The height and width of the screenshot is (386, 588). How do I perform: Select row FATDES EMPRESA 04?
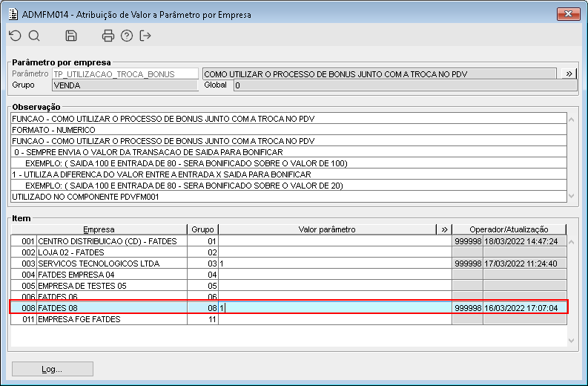coord(288,275)
